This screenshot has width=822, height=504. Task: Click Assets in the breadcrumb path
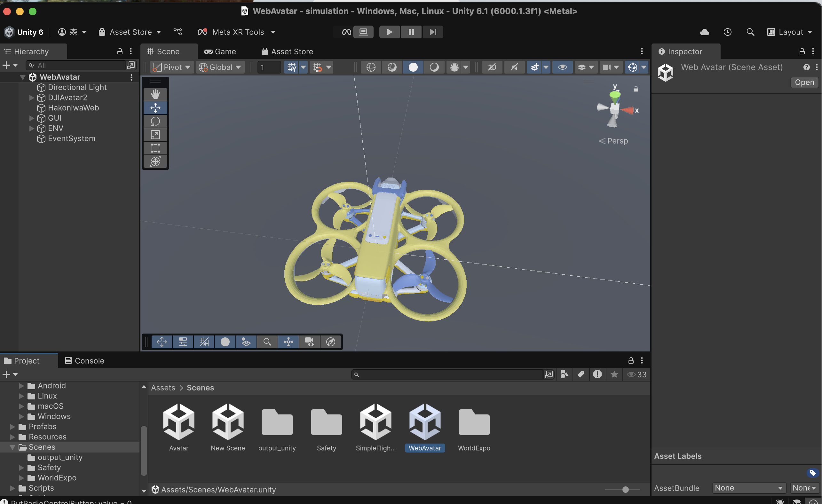click(163, 388)
